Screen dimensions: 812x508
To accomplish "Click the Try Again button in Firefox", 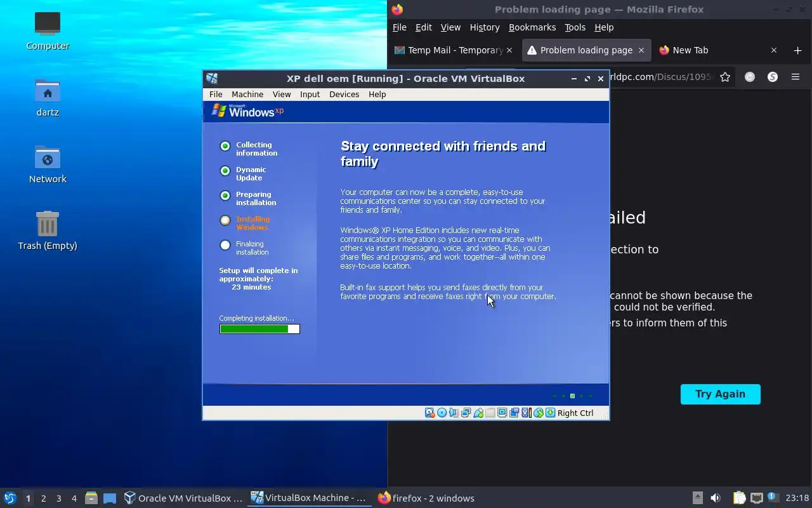I will coord(720,394).
